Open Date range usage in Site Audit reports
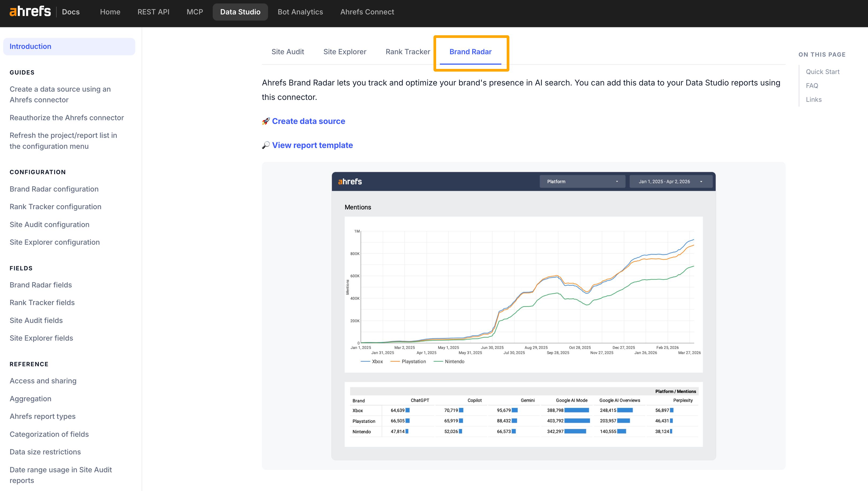 coord(61,475)
